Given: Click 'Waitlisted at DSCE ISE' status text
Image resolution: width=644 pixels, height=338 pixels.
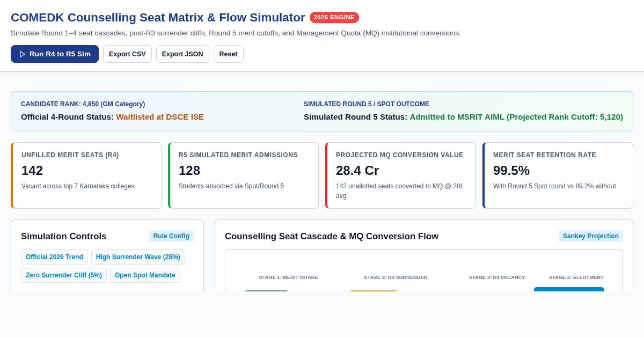Looking at the screenshot, I should pyautogui.click(x=160, y=117).
